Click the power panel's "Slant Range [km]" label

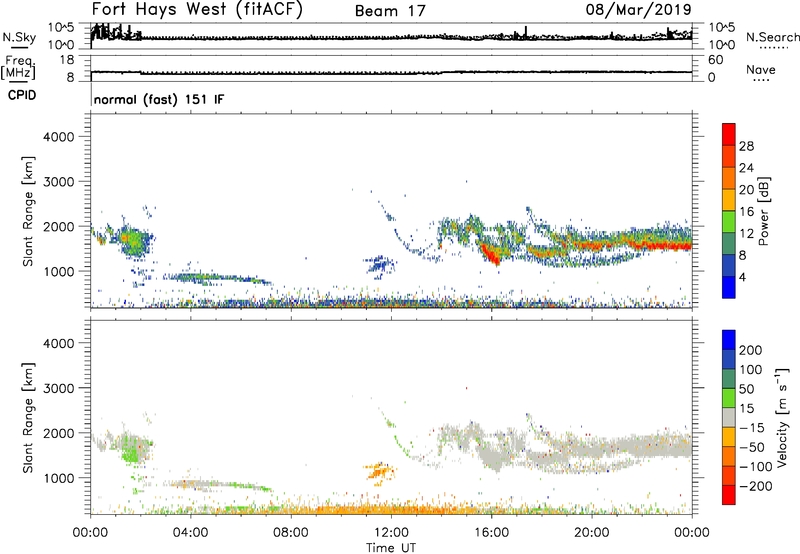[x=28, y=211]
